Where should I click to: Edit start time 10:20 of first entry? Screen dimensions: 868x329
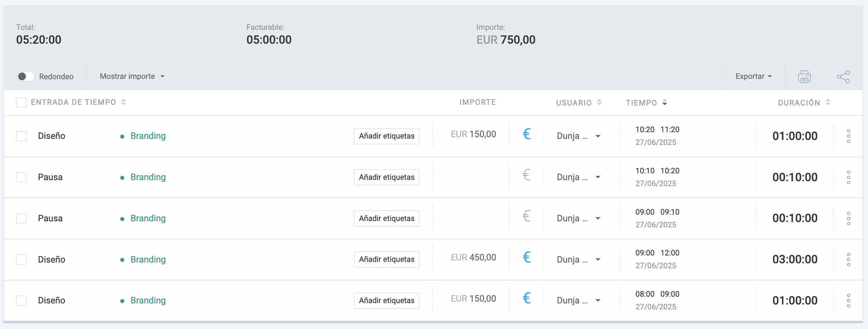point(645,130)
